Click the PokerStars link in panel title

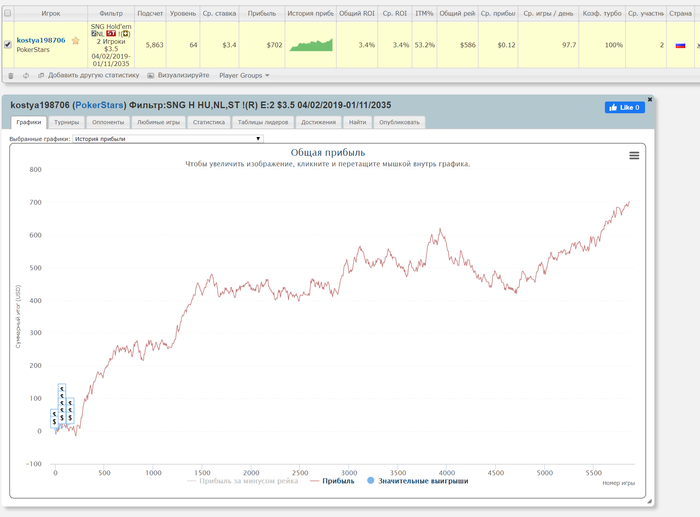tap(99, 105)
